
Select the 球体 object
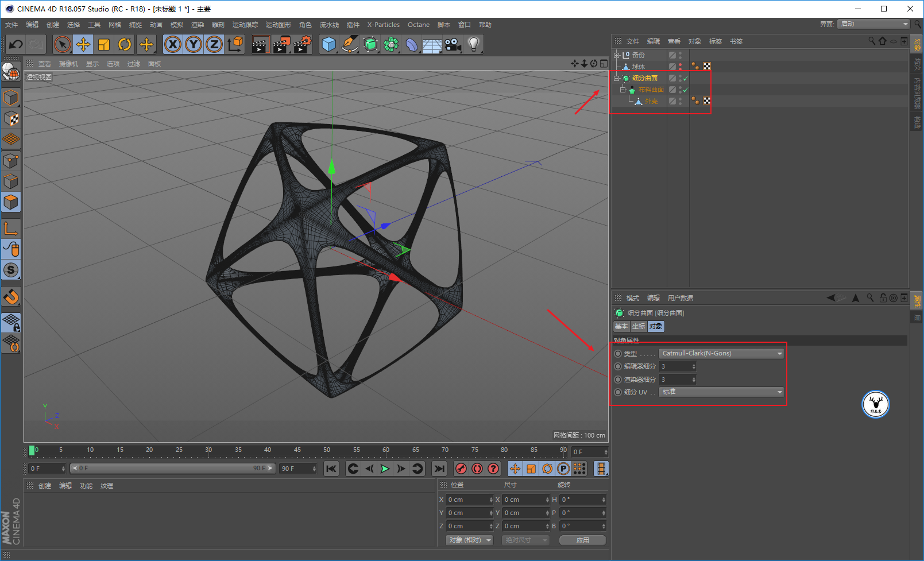click(638, 67)
